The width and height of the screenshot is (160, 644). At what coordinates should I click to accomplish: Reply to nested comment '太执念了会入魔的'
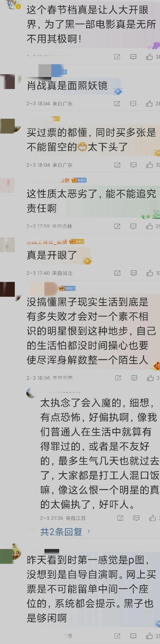tap(136, 518)
